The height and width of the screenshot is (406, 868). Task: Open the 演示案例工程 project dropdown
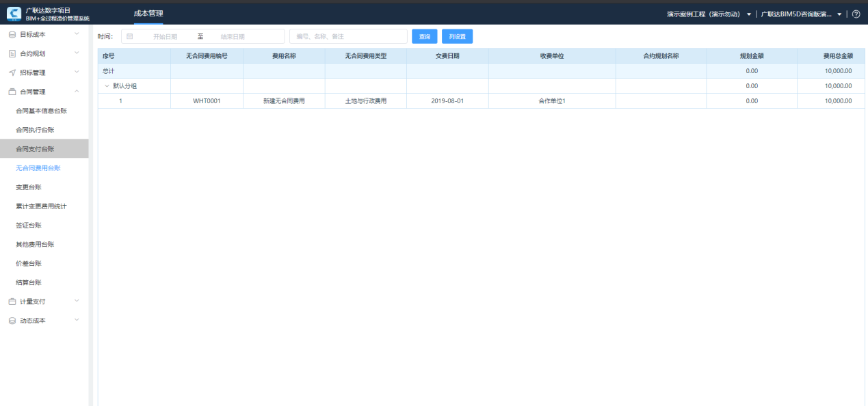point(709,14)
